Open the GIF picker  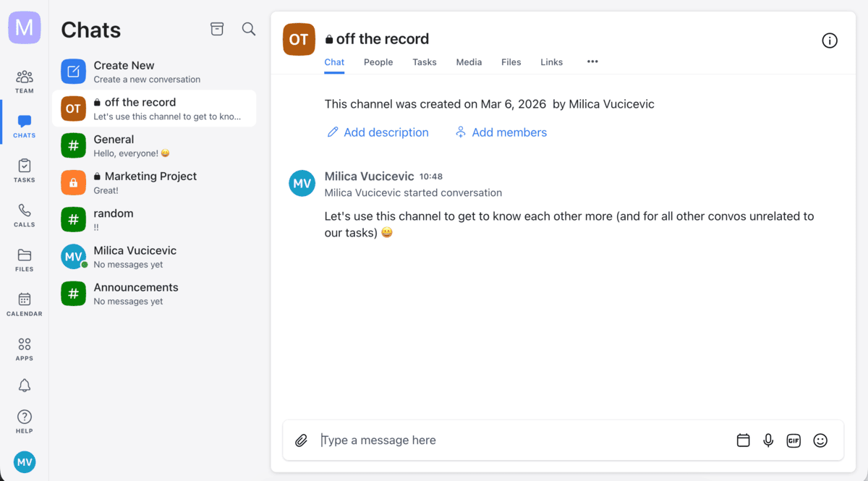click(x=793, y=440)
